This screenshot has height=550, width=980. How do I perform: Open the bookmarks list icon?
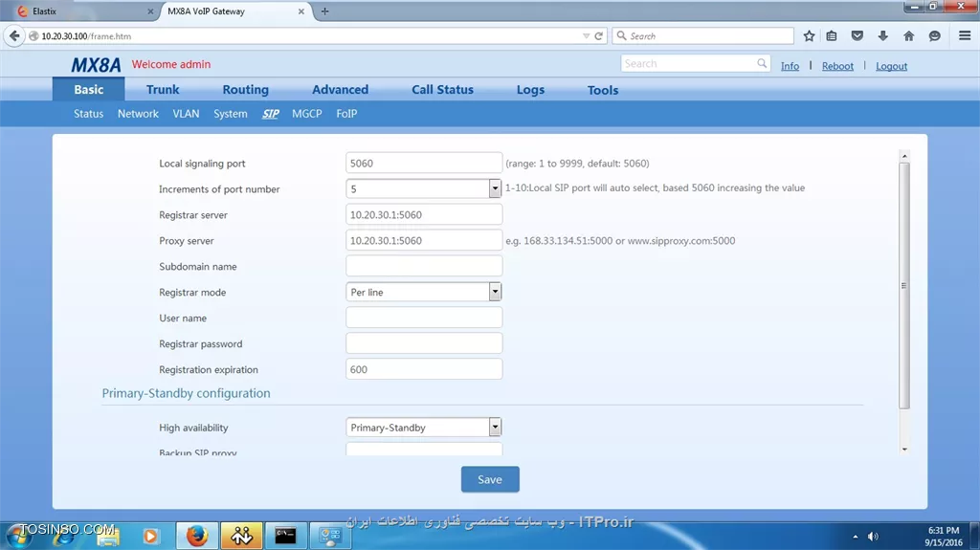[832, 35]
